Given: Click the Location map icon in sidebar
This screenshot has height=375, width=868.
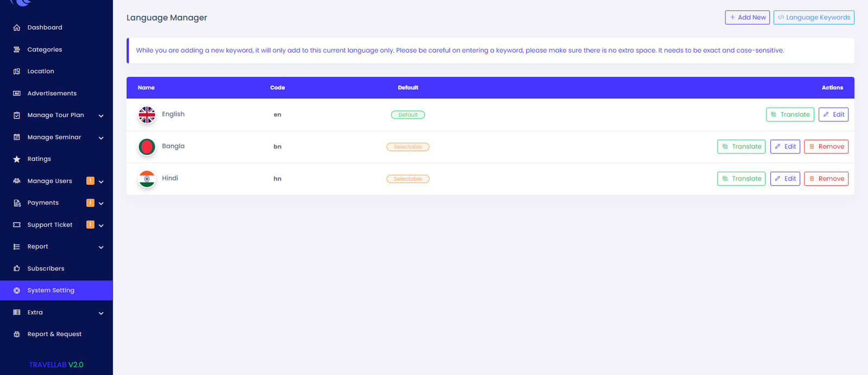Looking at the screenshot, I should pyautogui.click(x=17, y=72).
